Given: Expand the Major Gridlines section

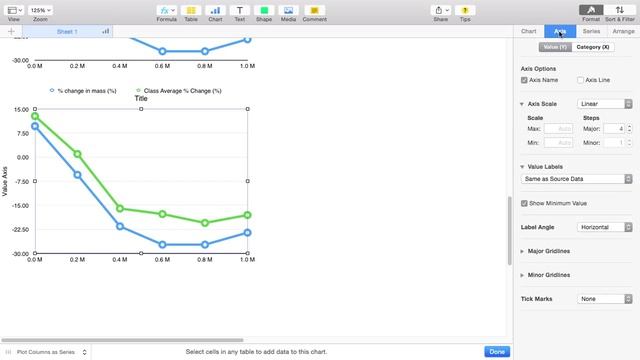Looking at the screenshot, I should [522, 251].
